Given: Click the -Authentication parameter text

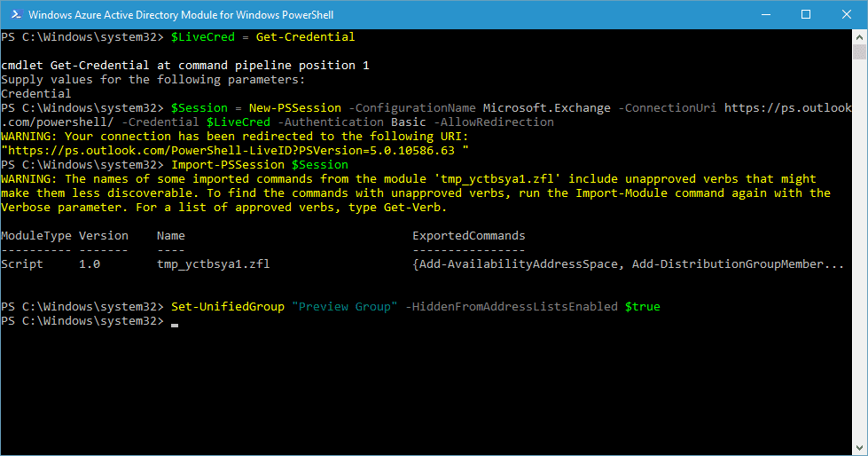Looking at the screenshot, I should tap(331, 122).
